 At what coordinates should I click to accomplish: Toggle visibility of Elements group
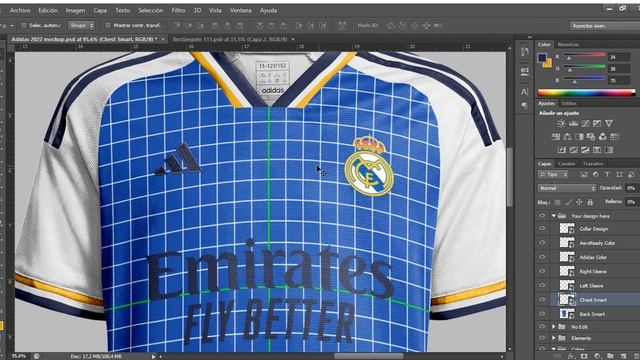tap(542, 338)
